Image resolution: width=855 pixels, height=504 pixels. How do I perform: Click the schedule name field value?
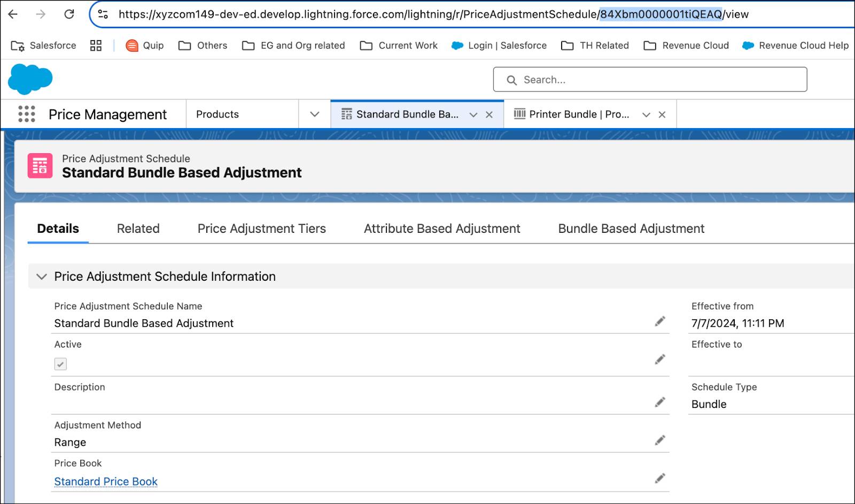click(144, 323)
